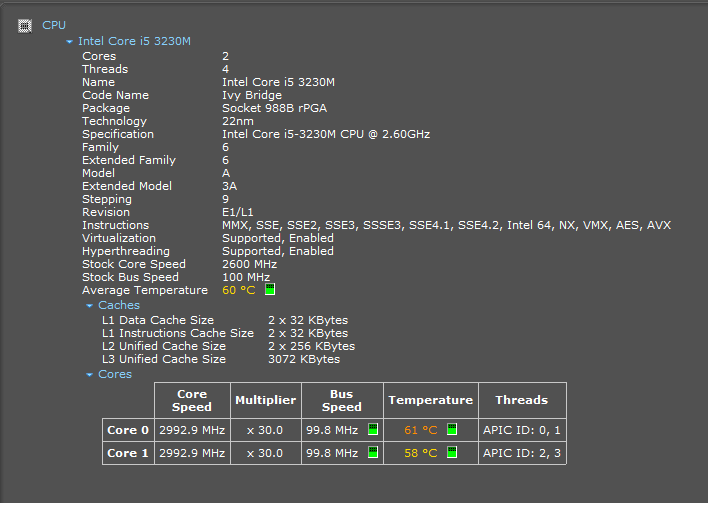Click the Multiplier column header
719x508 pixels.
265,401
